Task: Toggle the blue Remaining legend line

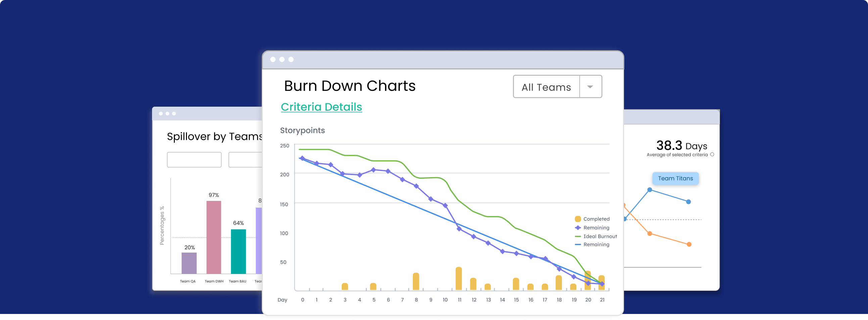Action: point(578,245)
